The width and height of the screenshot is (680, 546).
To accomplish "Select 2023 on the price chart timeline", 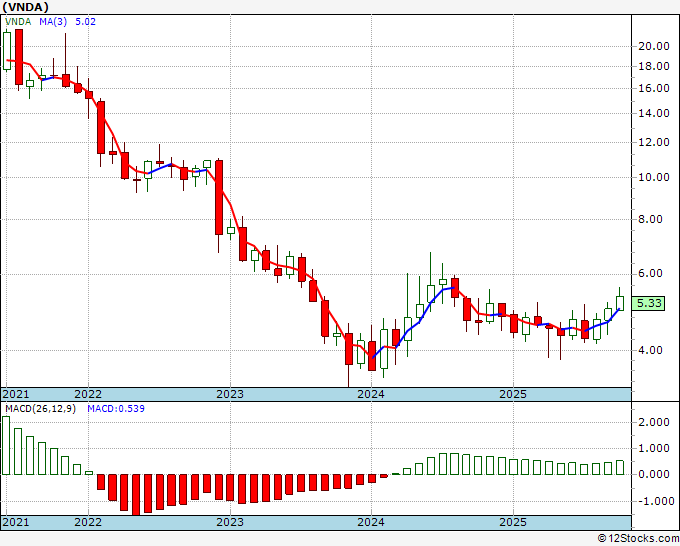I will [x=230, y=394].
